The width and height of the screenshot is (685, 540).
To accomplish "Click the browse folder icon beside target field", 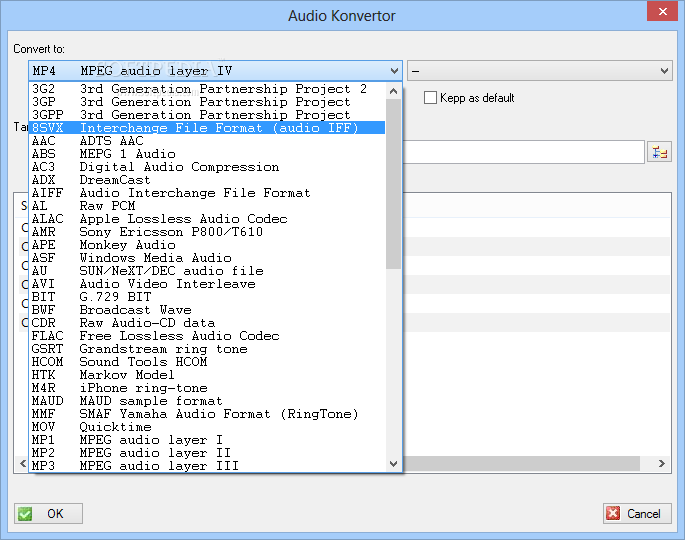I will point(659,152).
